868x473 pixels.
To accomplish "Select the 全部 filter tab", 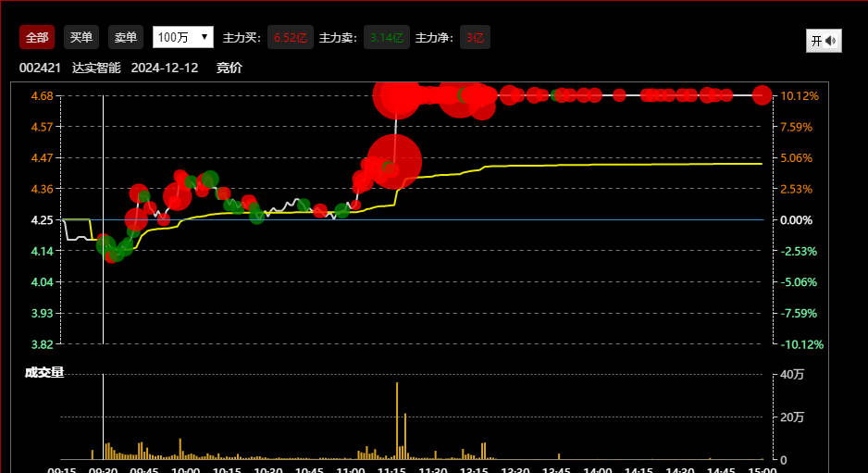I will click(x=37, y=38).
